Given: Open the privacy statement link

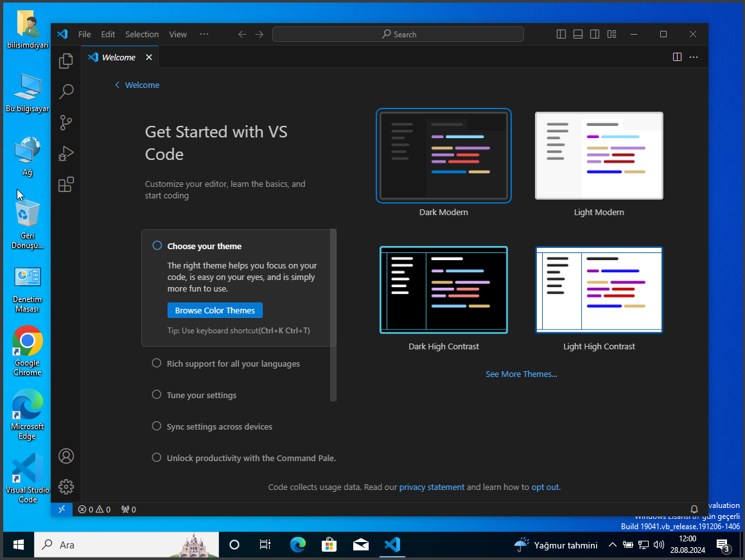Looking at the screenshot, I should pyautogui.click(x=432, y=487).
